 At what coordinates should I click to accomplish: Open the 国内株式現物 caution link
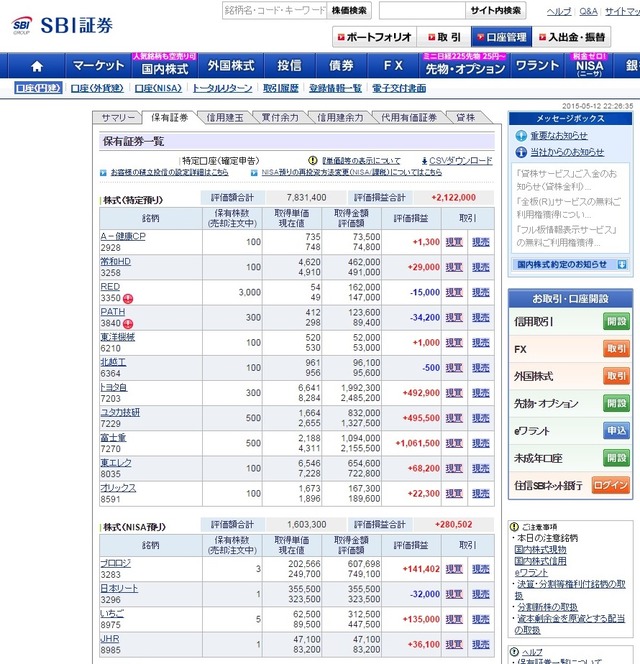[540, 550]
